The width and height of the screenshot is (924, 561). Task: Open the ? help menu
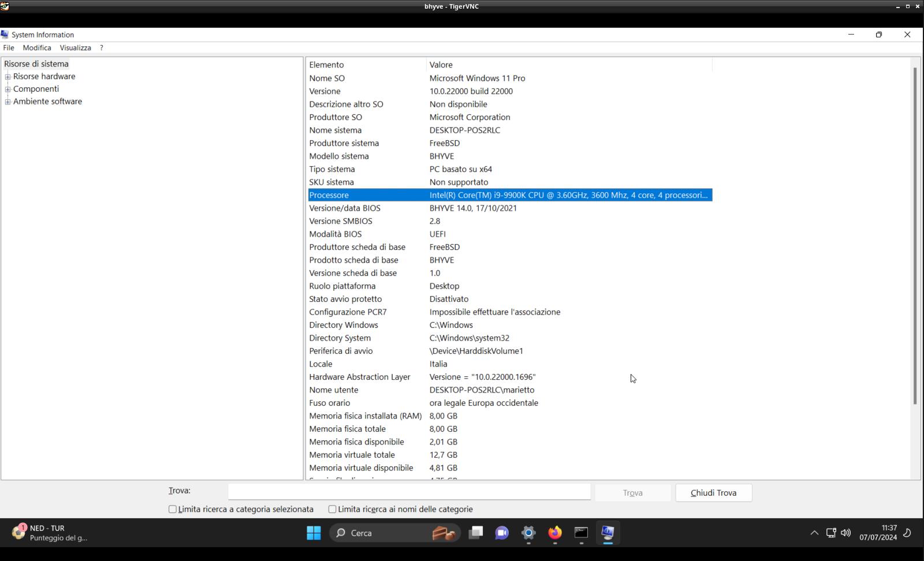tap(102, 48)
